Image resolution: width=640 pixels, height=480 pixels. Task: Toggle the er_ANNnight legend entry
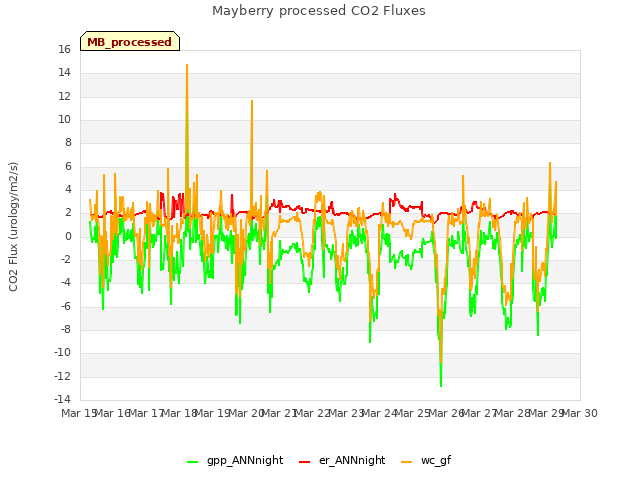342,460
